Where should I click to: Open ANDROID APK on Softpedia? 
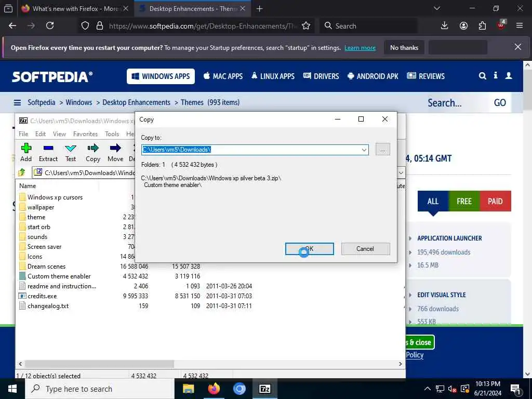pos(373,76)
